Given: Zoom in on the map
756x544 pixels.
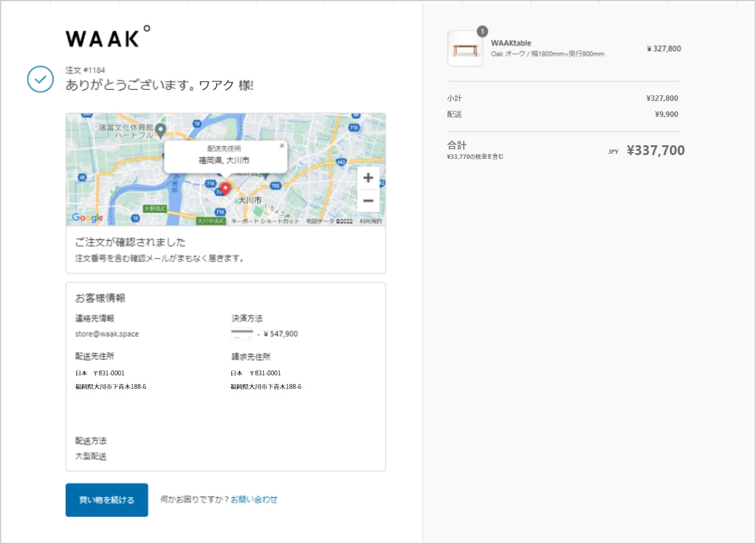Looking at the screenshot, I should click(x=368, y=178).
